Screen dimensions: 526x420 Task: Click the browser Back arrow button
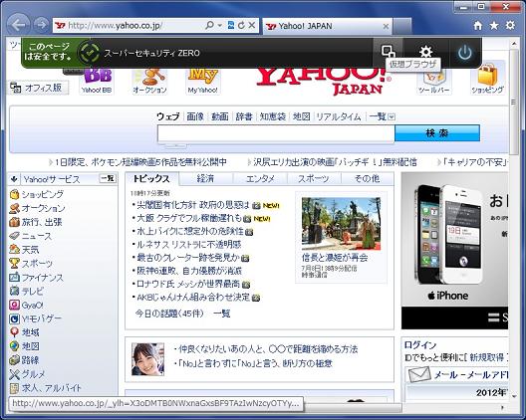[x=19, y=25]
